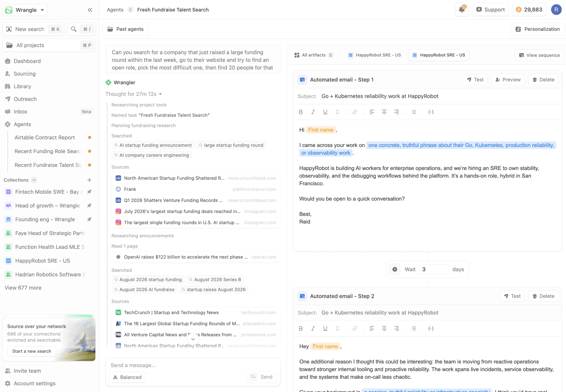Click the Send a message input
Screen dimensions: 566x392
193,365
